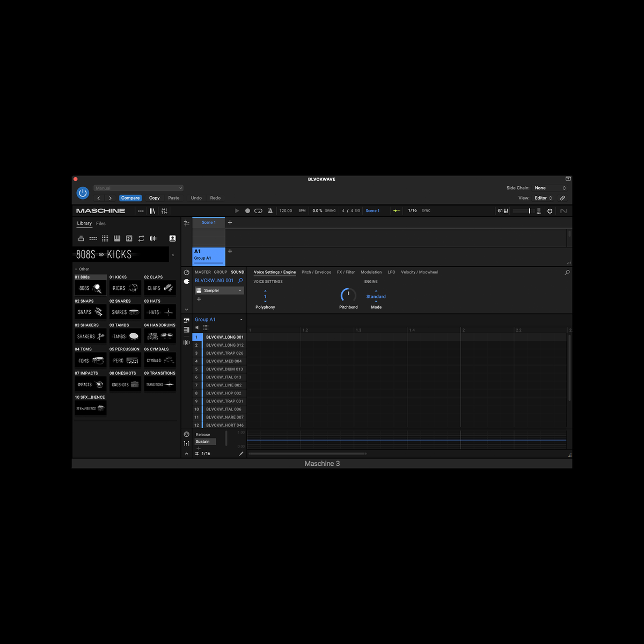Select the FX effects filter icon

[x=129, y=238]
